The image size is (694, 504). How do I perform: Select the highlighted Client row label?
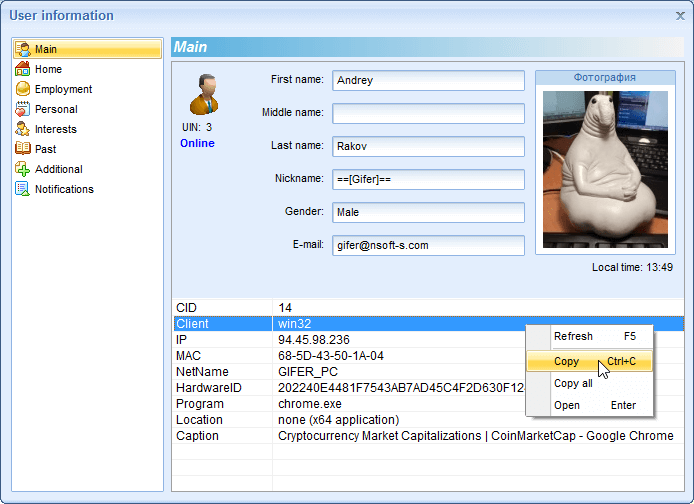pyautogui.click(x=192, y=323)
